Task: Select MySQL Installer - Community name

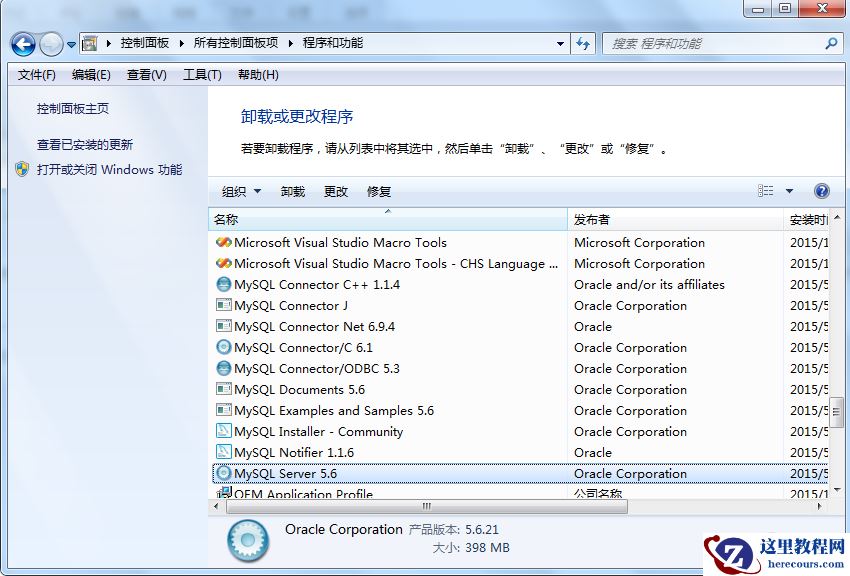Action: 319,432
